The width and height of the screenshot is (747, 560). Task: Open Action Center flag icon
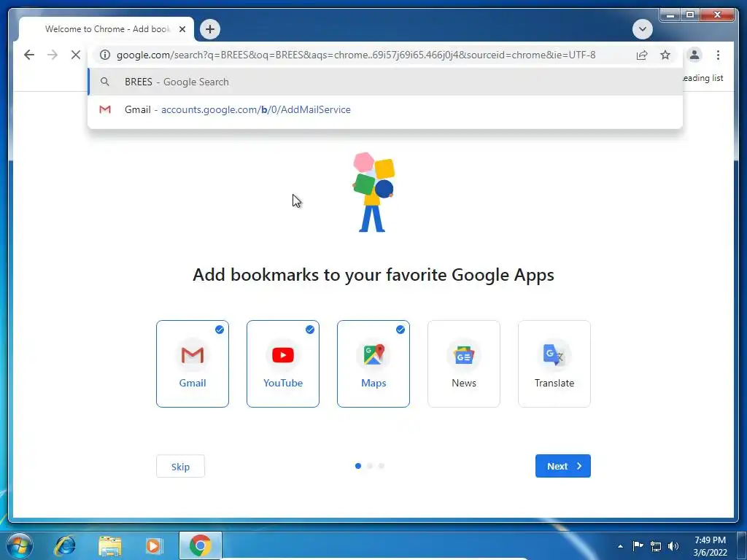(x=638, y=546)
